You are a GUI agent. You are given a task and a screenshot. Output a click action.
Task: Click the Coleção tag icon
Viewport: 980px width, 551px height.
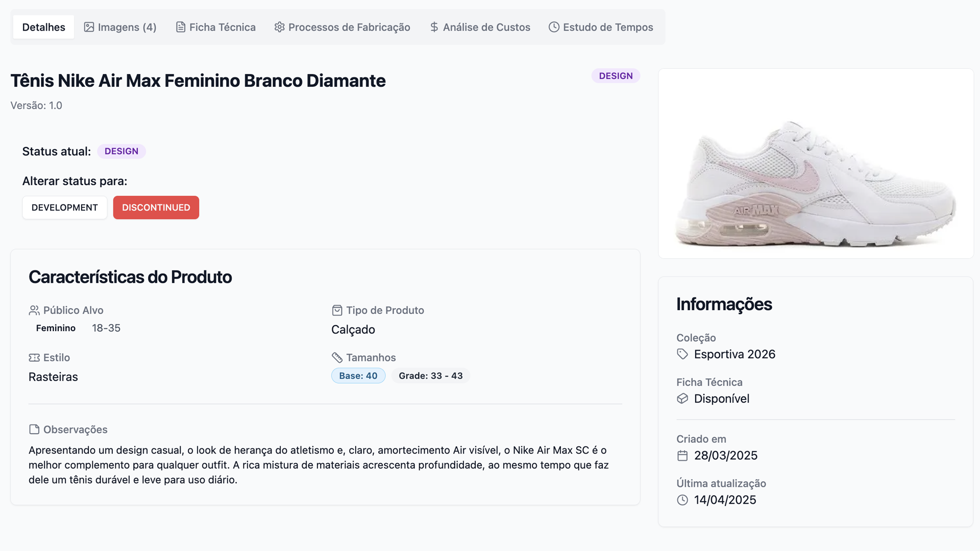[682, 354]
